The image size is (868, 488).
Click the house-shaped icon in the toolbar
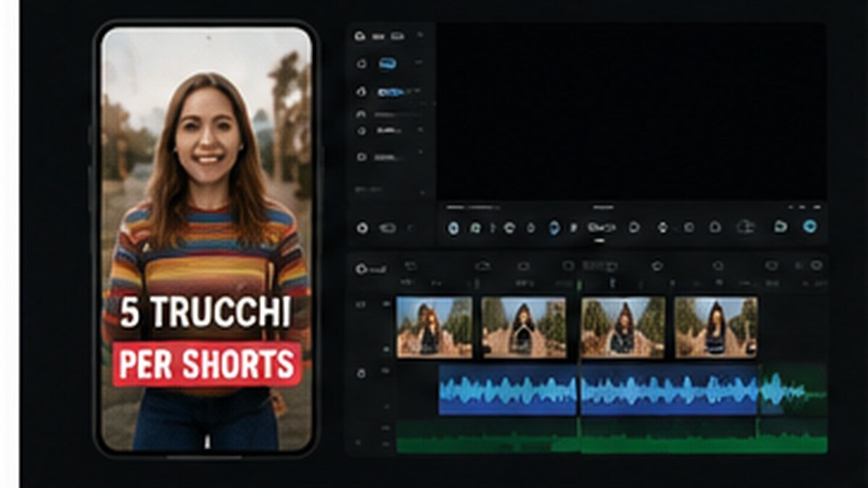pyautogui.click(x=715, y=227)
